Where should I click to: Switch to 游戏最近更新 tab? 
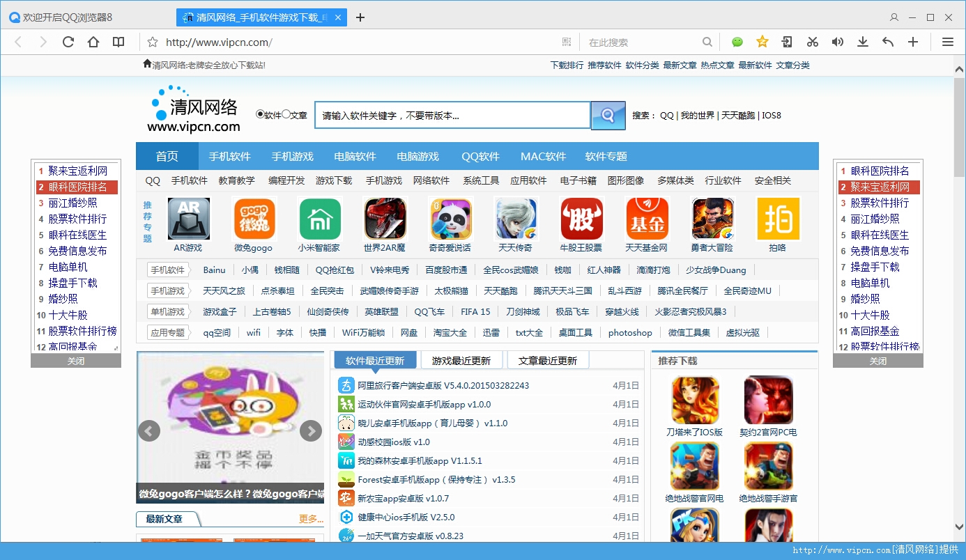[x=461, y=360]
